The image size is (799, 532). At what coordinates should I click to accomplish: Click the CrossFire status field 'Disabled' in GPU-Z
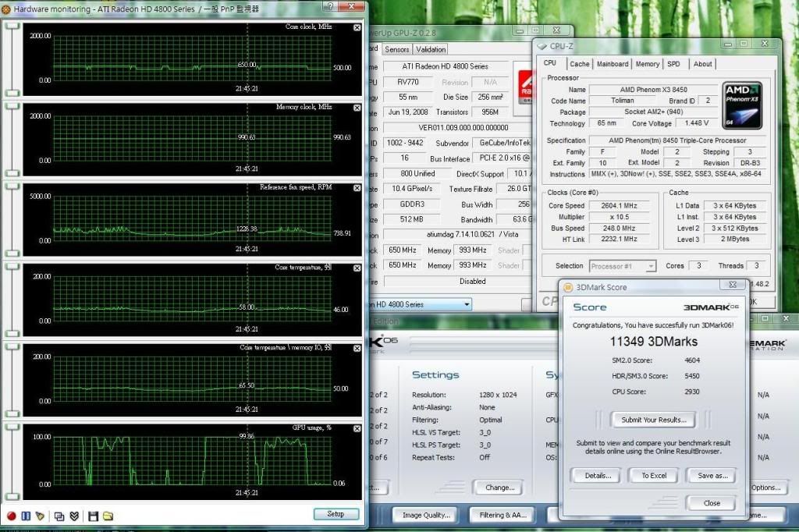[457, 282]
